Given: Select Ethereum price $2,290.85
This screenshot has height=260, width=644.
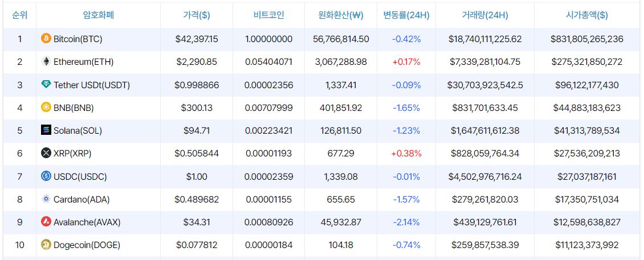Looking at the screenshot, I should click(x=197, y=62).
